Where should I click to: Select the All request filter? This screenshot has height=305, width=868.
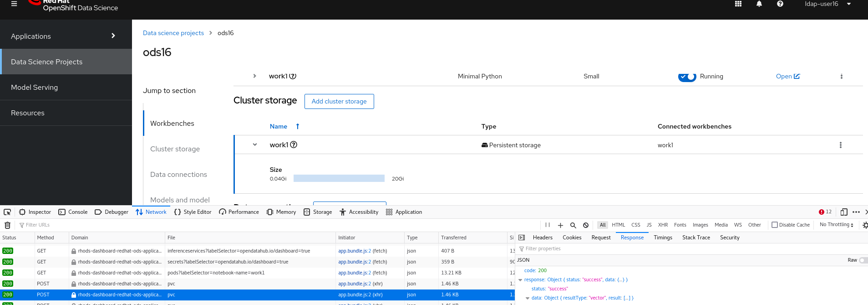click(x=603, y=225)
